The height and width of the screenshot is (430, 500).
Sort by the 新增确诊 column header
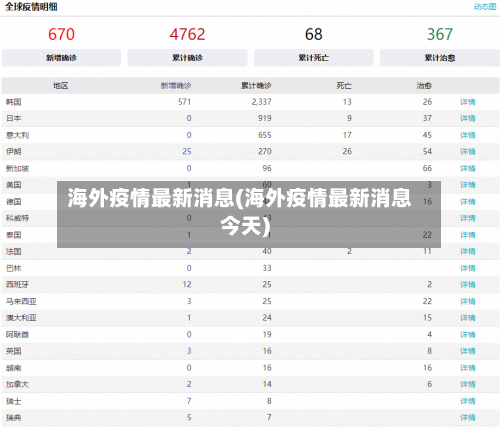176,86
